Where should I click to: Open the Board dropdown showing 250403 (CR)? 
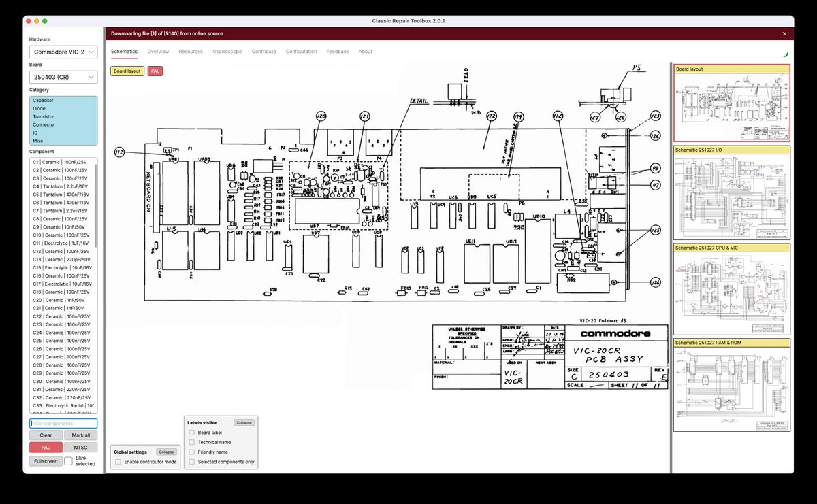coord(63,78)
